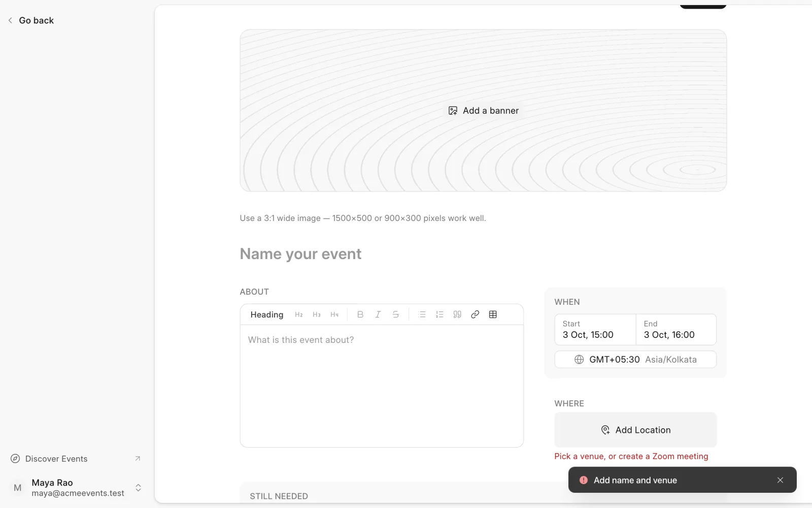The image size is (812, 508).
Task: Toggle italic formatting
Action: tap(378, 314)
